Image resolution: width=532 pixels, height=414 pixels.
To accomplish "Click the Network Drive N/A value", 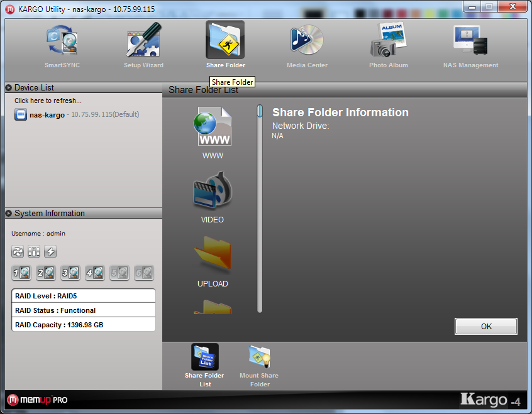I will click(x=277, y=136).
